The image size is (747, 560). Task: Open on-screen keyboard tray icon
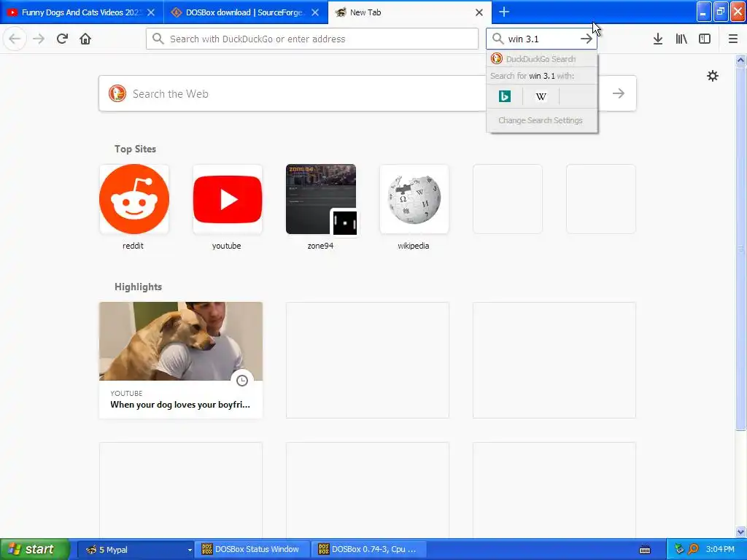click(x=645, y=550)
